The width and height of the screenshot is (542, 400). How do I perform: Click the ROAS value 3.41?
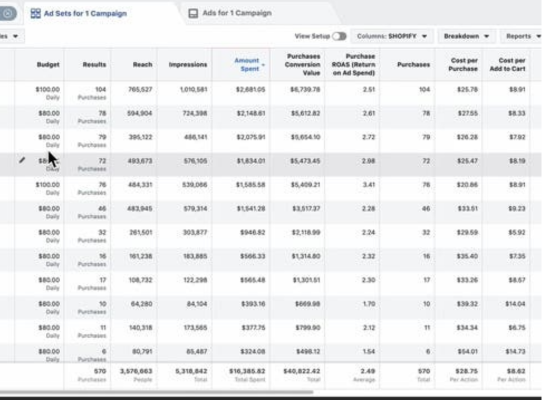(369, 185)
